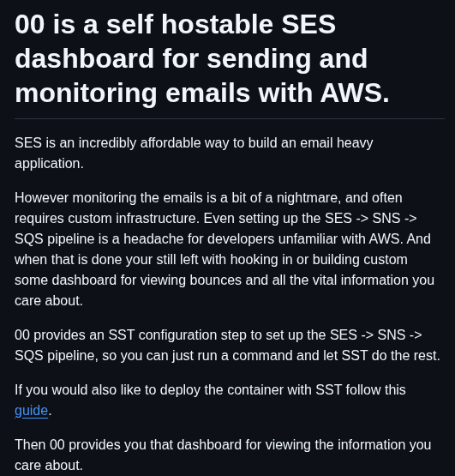The image size is (455, 476).
Task: Click the word 'nightmare' in the second paragraph
Action: 307,198
